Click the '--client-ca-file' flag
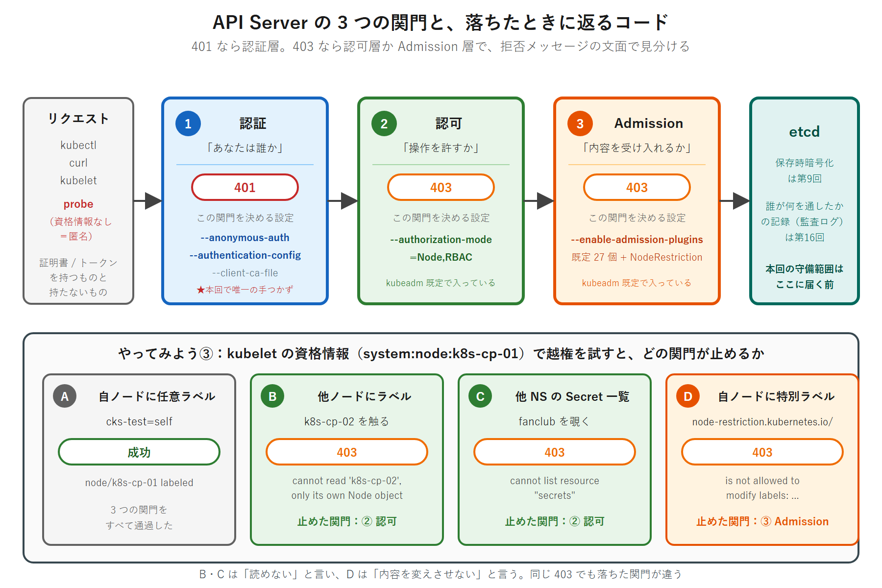Screen dimensions: 882x588 [245, 273]
